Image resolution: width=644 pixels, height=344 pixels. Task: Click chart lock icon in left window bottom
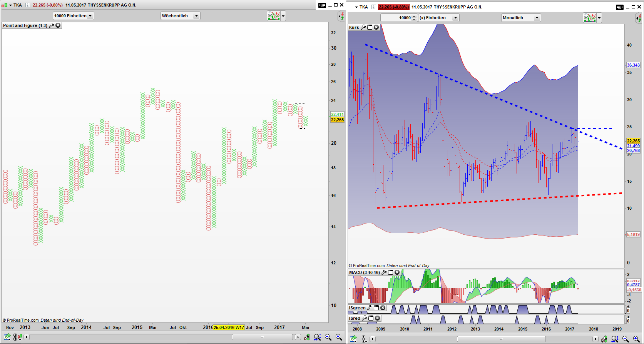(306, 337)
